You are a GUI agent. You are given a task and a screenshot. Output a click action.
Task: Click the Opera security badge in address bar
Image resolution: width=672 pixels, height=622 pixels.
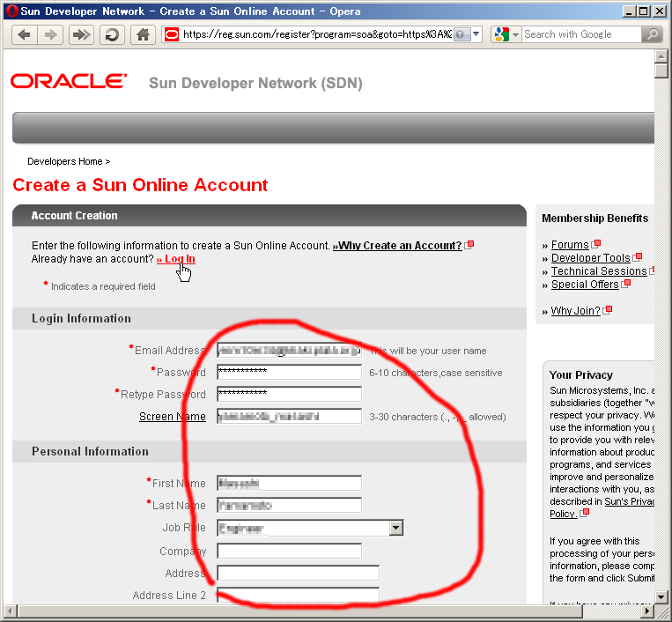[172, 34]
